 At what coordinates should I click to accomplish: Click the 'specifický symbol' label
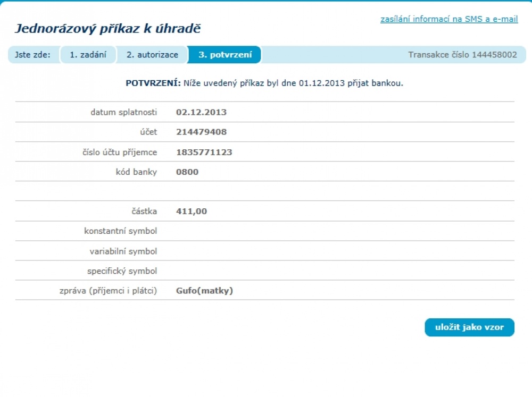[122, 271]
